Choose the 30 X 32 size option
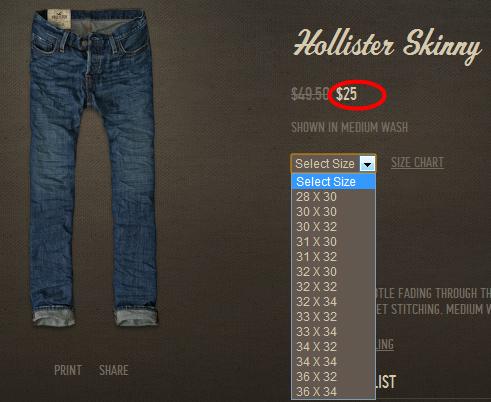491x402 pixels. click(334, 227)
